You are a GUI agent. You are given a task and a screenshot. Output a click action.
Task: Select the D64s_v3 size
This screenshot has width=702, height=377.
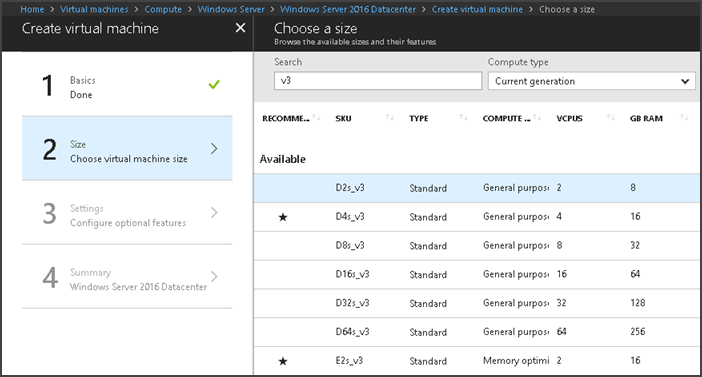[x=478, y=332]
